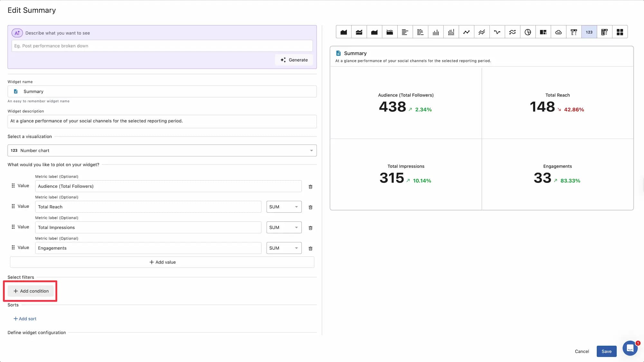Image resolution: width=644 pixels, height=362 pixels.
Task: Expand SUM dropdown for Engagements metric
Action: tap(284, 248)
